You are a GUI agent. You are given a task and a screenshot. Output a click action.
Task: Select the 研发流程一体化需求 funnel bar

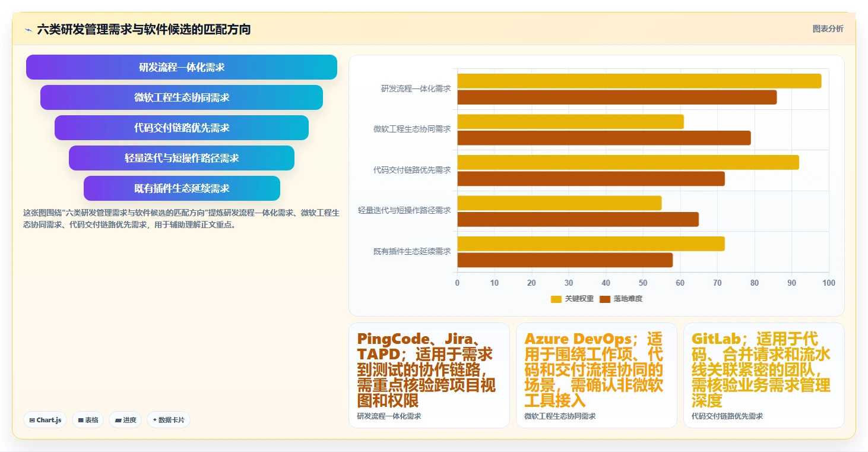coord(182,67)
